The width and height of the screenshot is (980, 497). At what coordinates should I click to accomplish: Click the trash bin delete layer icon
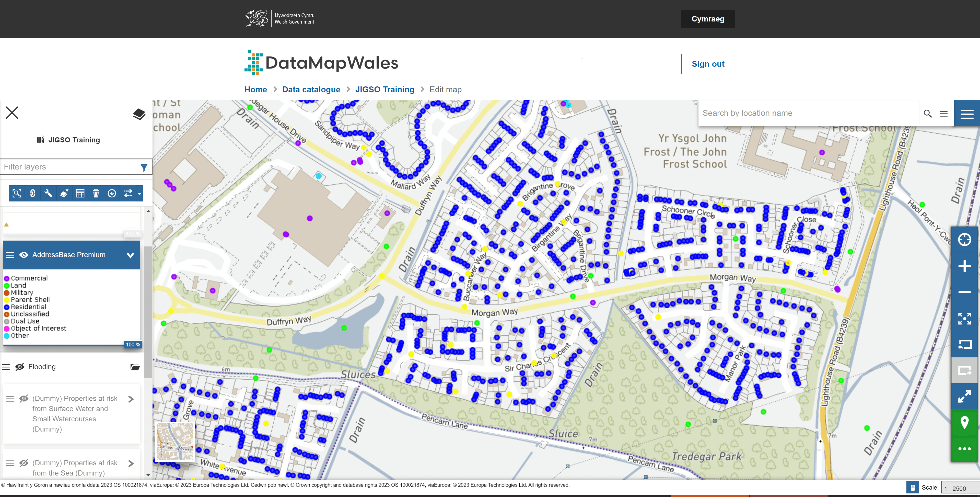[96, 194]
